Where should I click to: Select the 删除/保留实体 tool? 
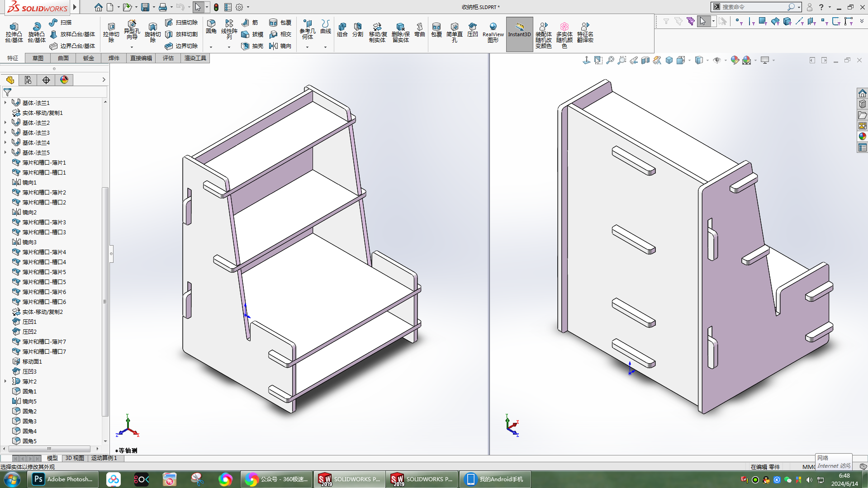click(x=400, y=33)
